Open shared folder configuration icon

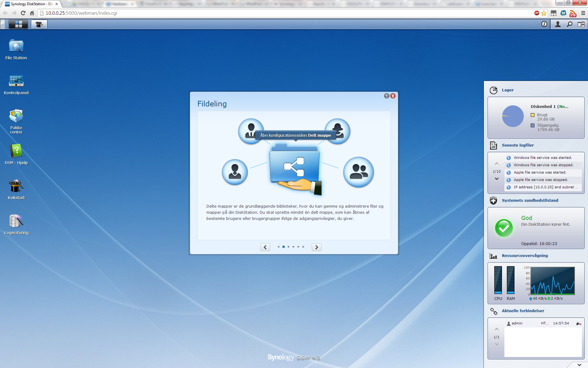[295, 169]
